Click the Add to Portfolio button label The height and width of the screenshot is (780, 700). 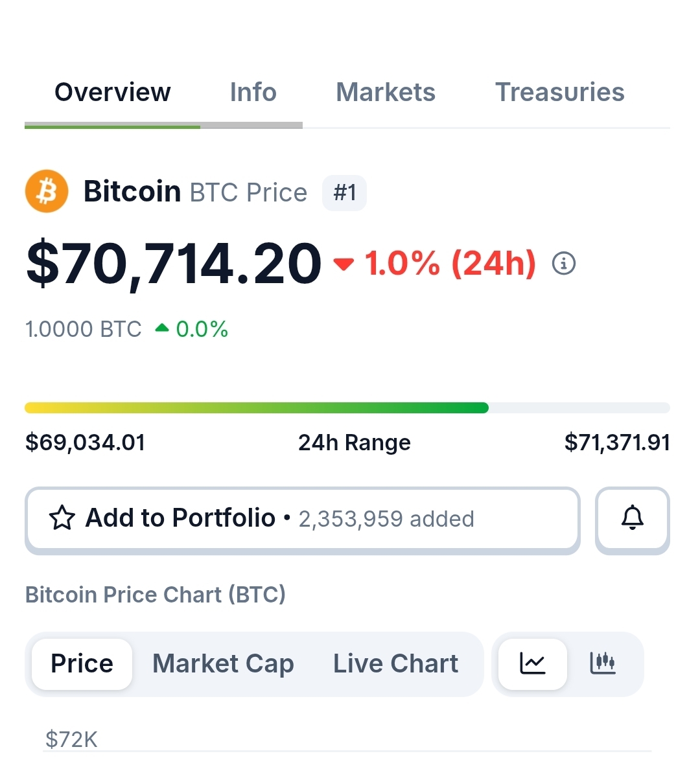tap(181, 518)
